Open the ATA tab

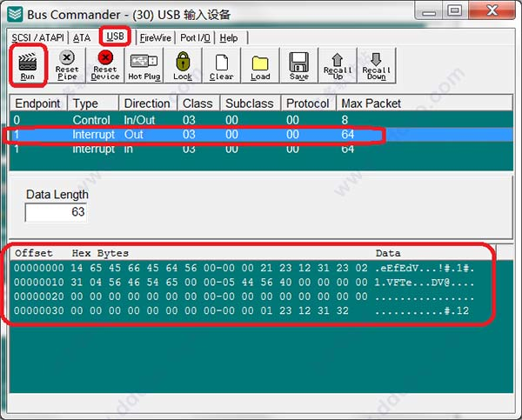click(82, 38)
